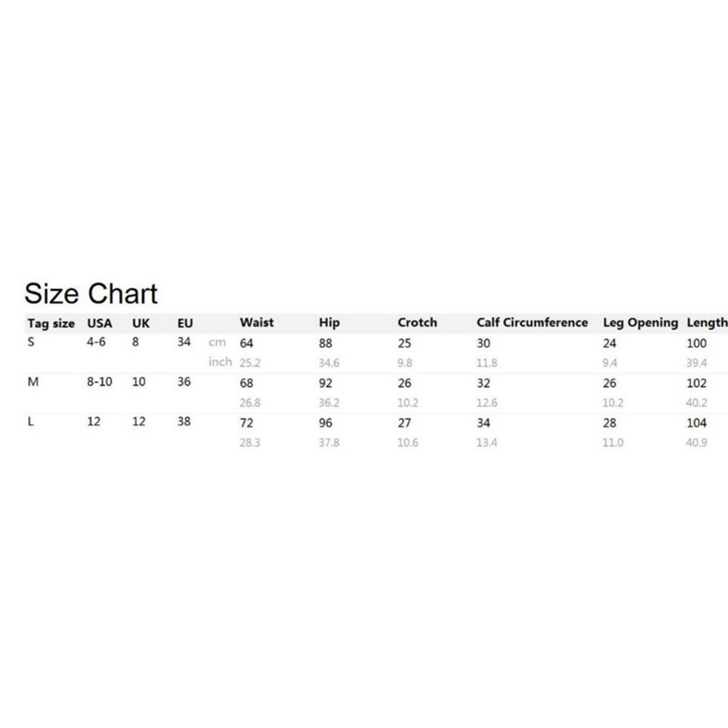Click the USA column header
Viewport: 728px width, 728px height.
click(100, 323)
